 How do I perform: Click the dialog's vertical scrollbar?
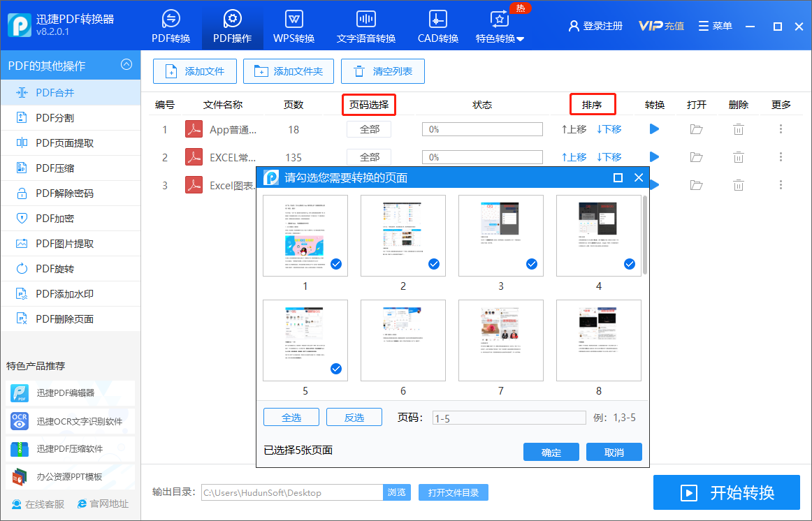pos(645,235)
